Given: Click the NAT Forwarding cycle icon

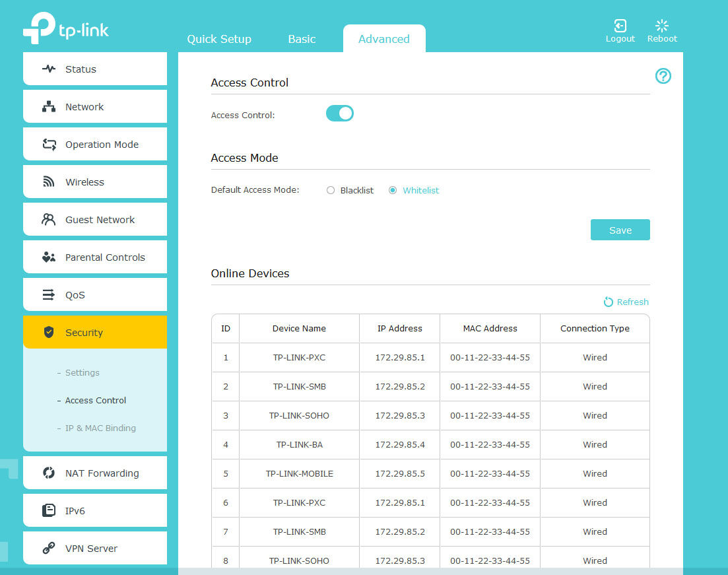Looking at the screenshot, I should click(x=49, y=473).
